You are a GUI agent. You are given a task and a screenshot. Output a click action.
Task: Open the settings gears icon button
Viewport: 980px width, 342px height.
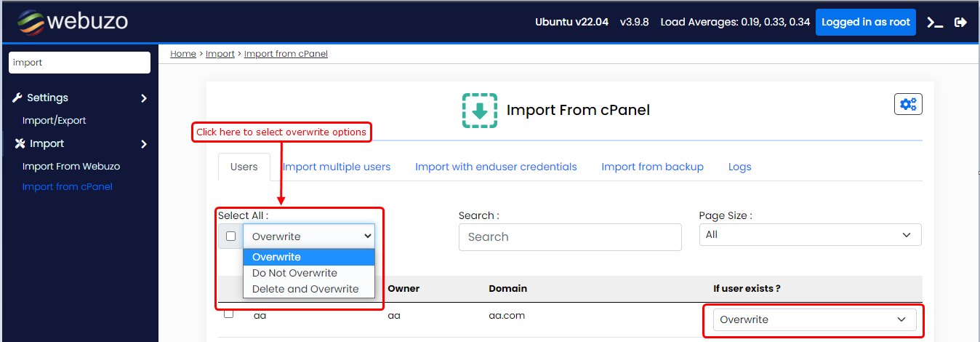point(908,104)
